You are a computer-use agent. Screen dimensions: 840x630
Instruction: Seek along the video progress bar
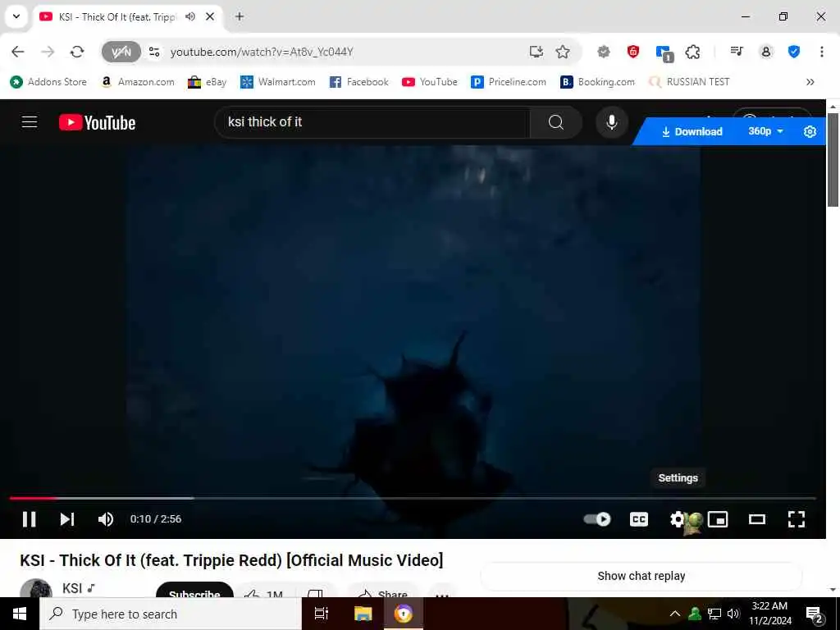pyautogui.click(x=413, y=498)
